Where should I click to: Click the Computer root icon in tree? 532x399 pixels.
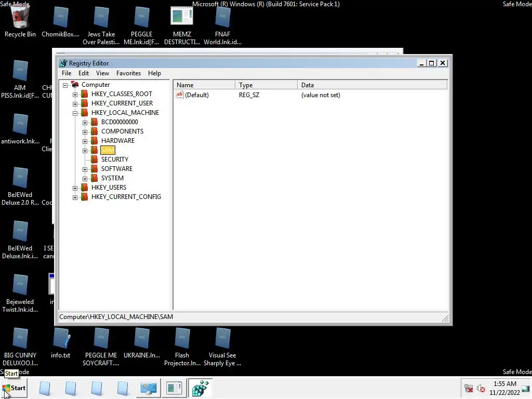click(x=75, y=85)
